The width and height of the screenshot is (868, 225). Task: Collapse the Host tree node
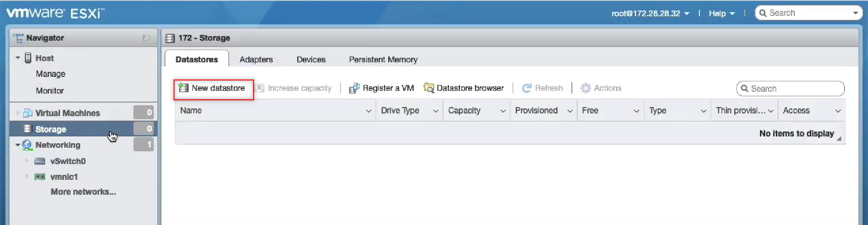click(x=18, y=58)
